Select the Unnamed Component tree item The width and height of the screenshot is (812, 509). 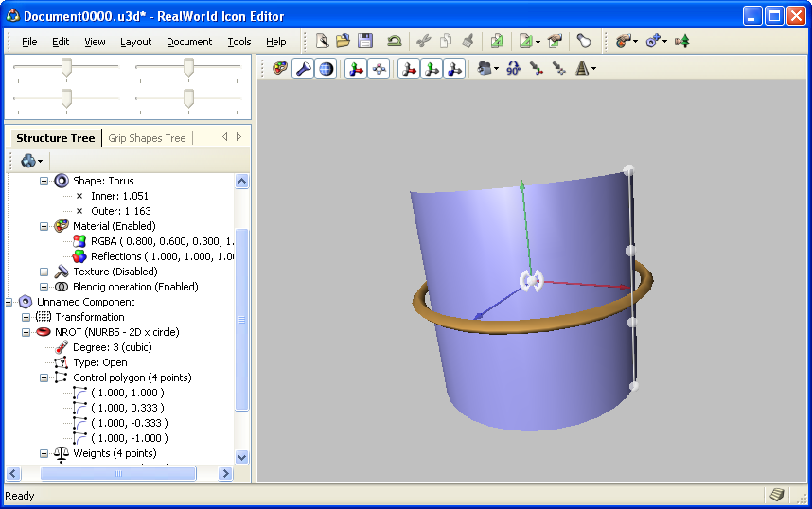(x=85, y=302)
